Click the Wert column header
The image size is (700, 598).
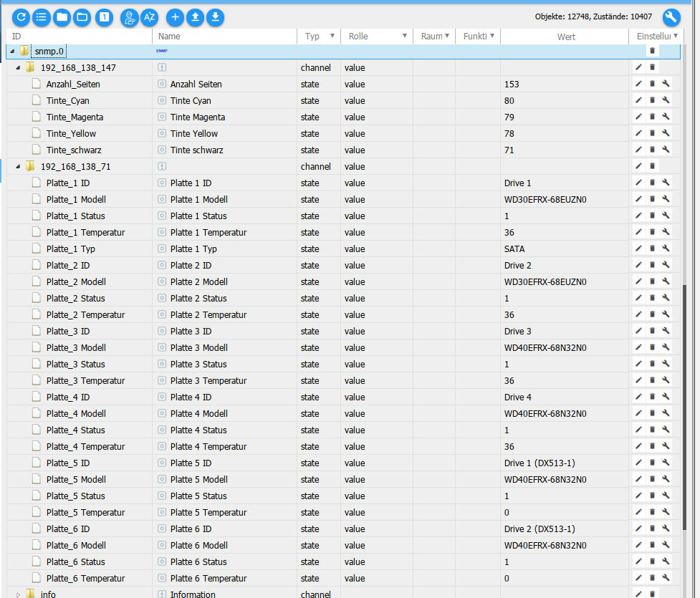click(566, 37)
